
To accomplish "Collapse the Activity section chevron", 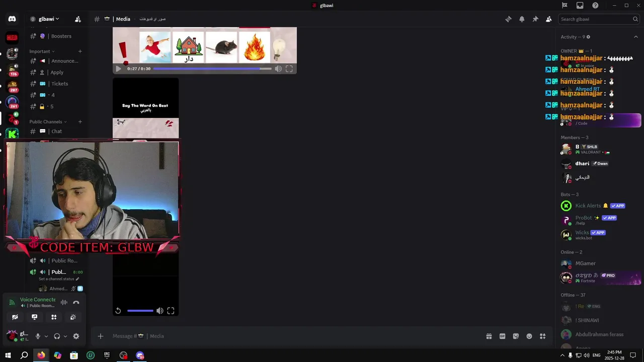I will 635,37.
